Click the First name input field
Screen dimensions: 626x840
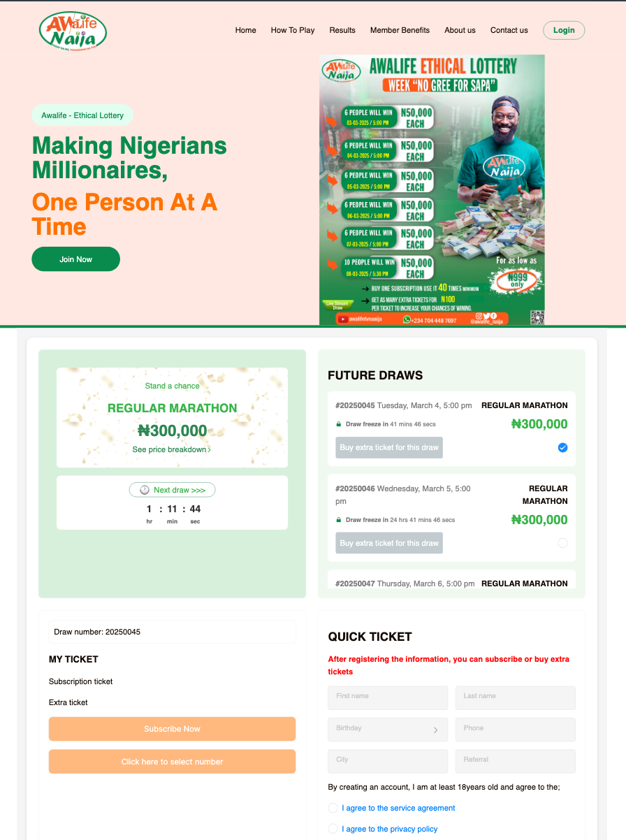(x=388, y=697)
